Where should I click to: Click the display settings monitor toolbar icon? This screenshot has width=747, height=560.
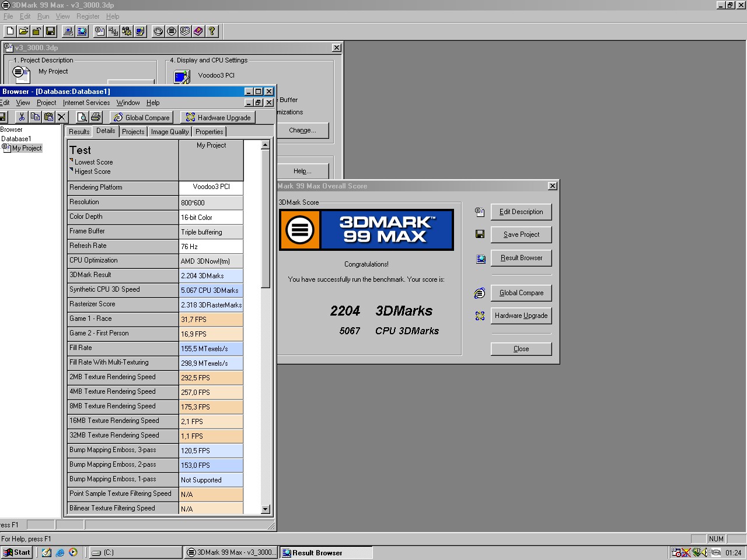(x=140, y=31)
